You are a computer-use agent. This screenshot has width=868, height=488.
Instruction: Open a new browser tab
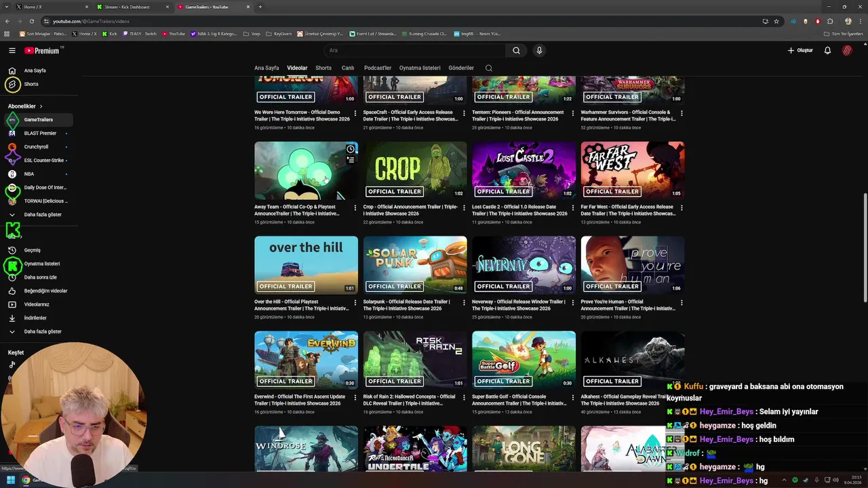(260, 7)
